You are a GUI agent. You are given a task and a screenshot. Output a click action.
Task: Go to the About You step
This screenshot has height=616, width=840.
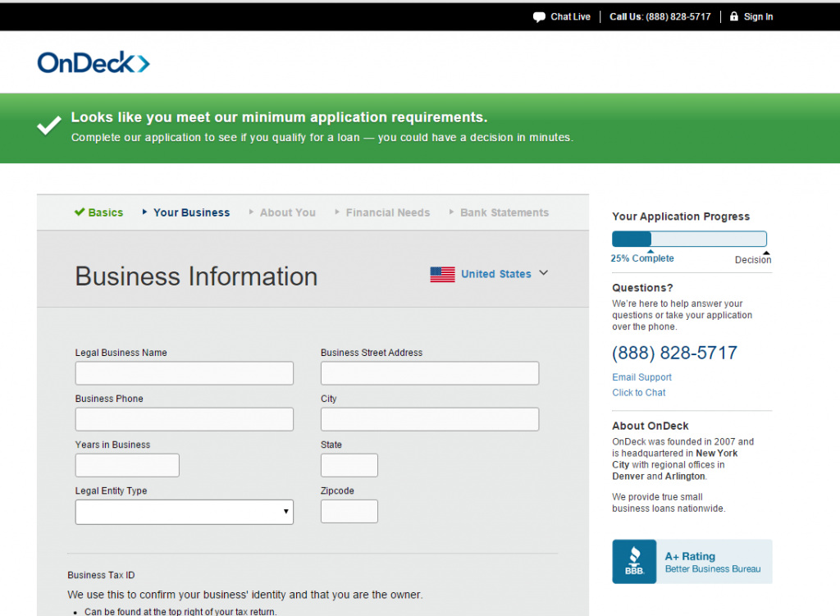coord(282,212)
